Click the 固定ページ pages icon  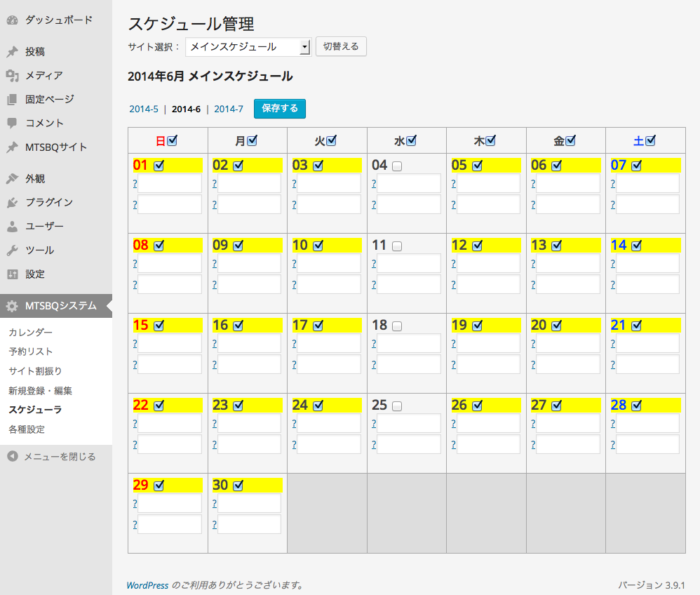coord(13,100)
